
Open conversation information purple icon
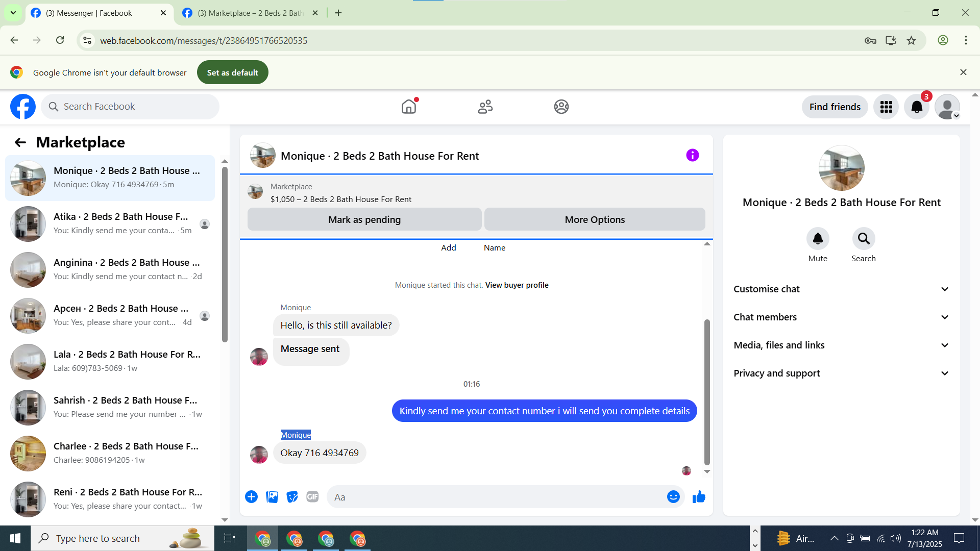[692, 155]
